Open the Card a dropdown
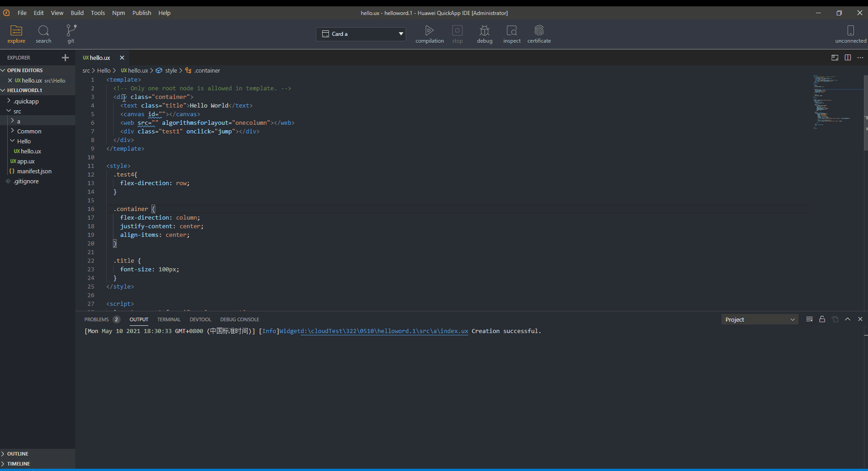This screenshot has width=868, height=471. coord(361,34)
